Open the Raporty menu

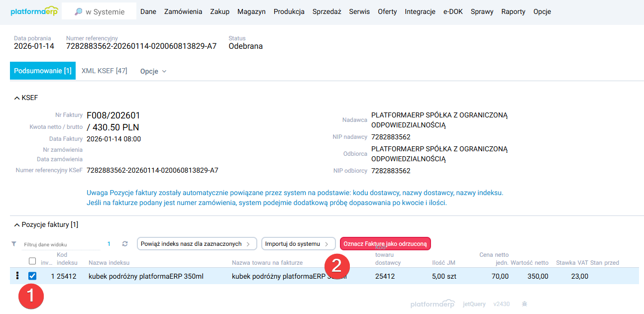[x=513, y=11]
